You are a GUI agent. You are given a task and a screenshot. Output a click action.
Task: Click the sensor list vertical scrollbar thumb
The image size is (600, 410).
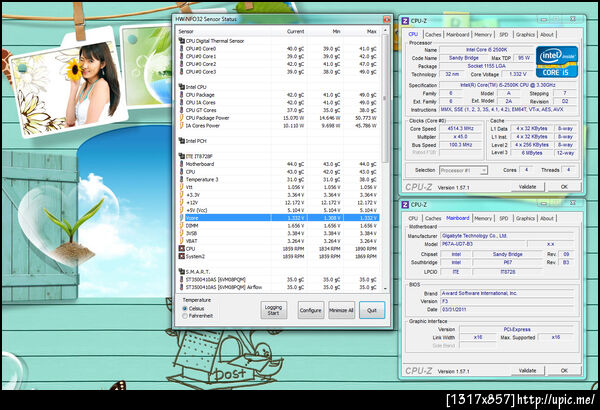(x=385, y=98)
